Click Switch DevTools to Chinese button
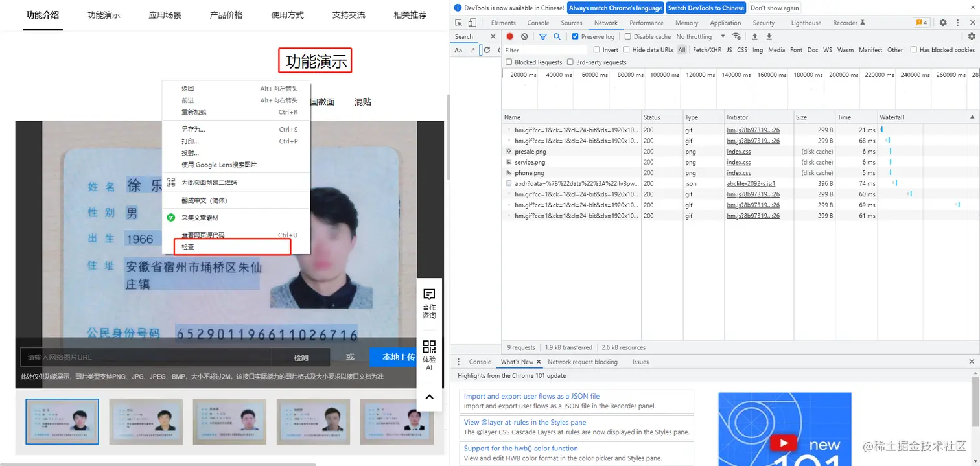Image resolution: width=980 pixels, height=466 pixels. [x=706, y=8]
